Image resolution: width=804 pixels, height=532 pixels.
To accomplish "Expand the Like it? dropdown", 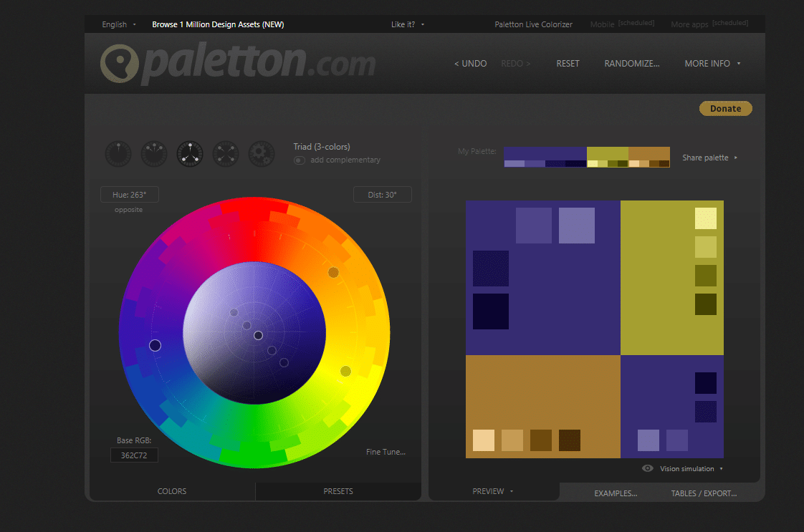I will [408, 24].
